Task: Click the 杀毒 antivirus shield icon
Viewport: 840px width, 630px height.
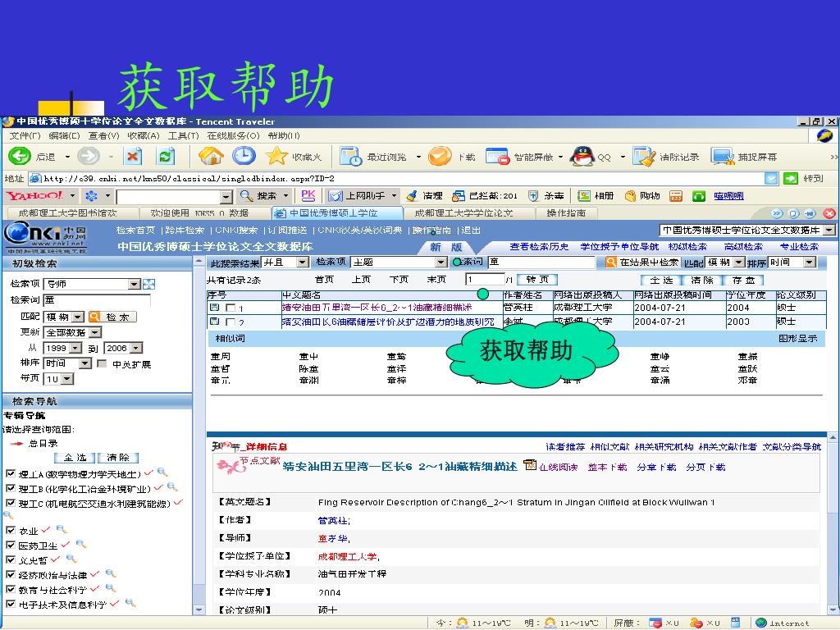Action: point(533,196)
